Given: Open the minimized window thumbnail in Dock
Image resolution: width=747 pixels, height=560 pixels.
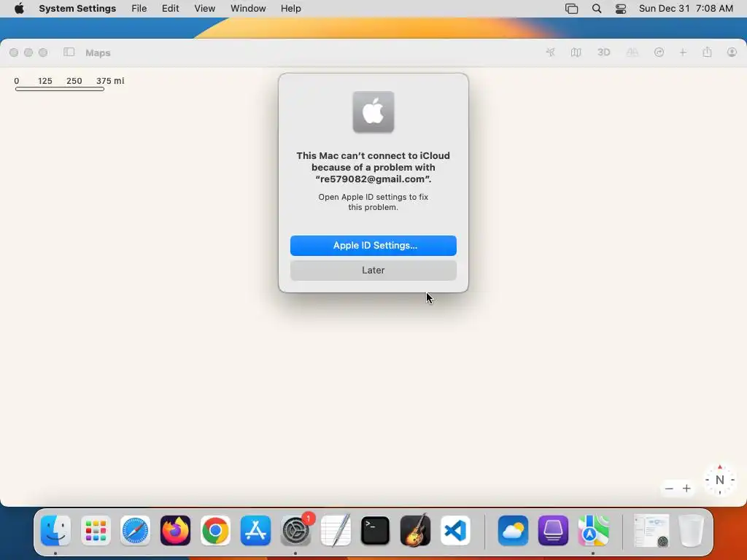Looking at the screenshot, I should pyautogui.click(x=651, y=531).
